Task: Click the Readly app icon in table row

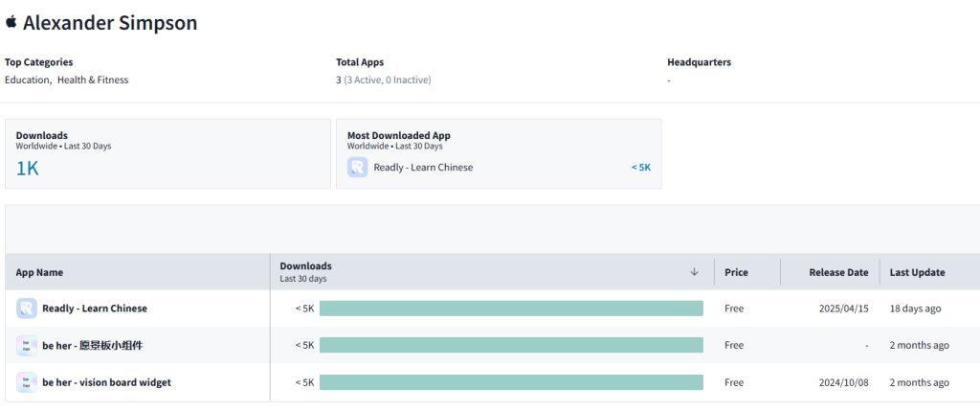Action: coord(27,309)
